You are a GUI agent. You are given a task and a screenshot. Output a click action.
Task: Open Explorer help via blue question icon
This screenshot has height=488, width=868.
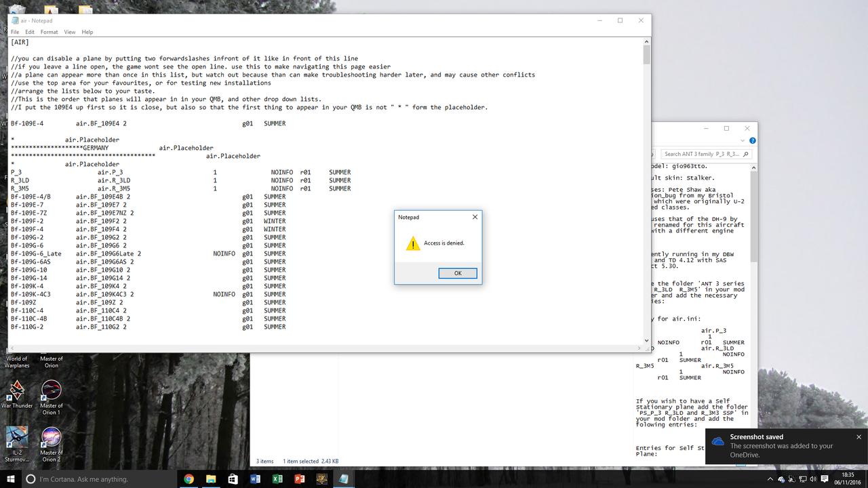point(753,140)
